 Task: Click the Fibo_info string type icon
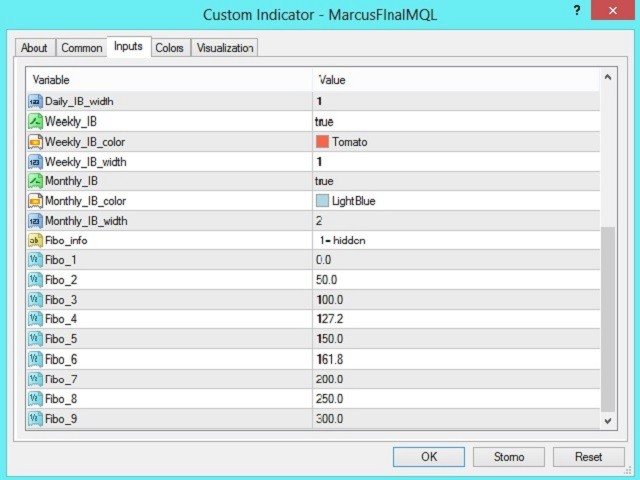(x=35, y=241)
